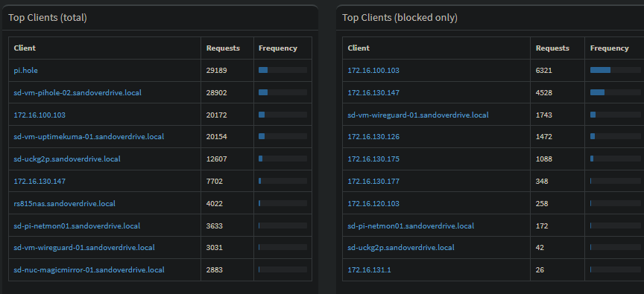Select blocked request count 6321
This screenshot has width=644, height=294.
pos(544,71)
